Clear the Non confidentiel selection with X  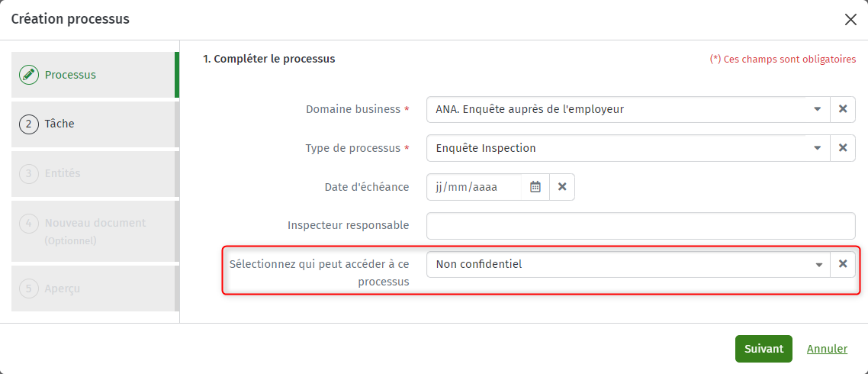click(843, 264)
